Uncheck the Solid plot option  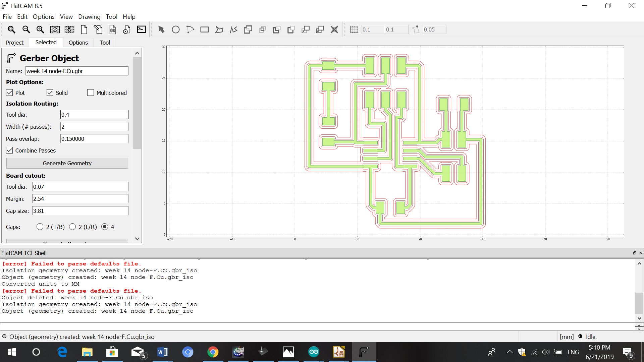pos(50,93)
